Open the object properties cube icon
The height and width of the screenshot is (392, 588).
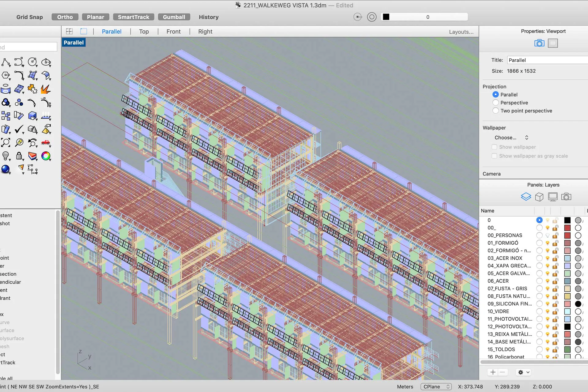(x=539, y=197)
